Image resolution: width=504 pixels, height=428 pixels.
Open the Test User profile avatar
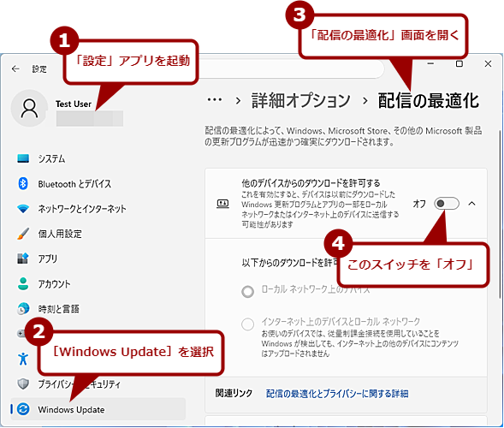[x=29, y=109]
